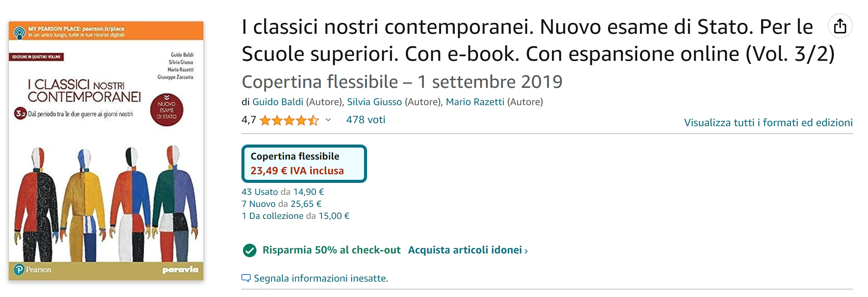Show the 7 new offers from 25,65 €
868x297 pixels.
(282, 204)
